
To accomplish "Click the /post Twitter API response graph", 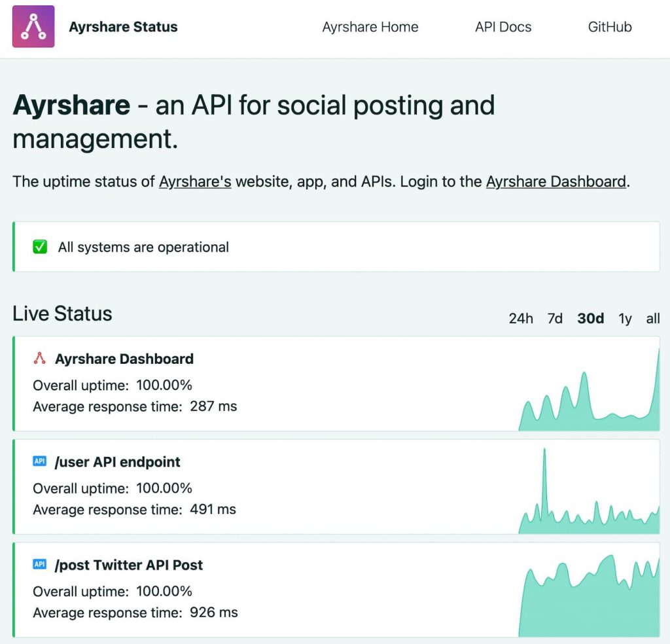I will pyautogui.click(x=589, y=596).
